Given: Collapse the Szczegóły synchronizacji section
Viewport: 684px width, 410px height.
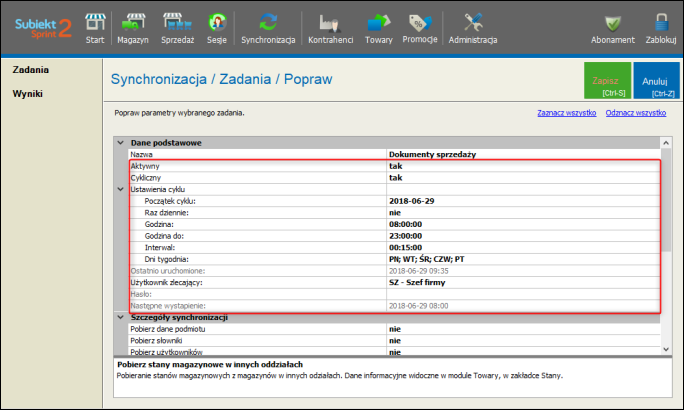Looking at the screenshot, I should coord(121,317).
